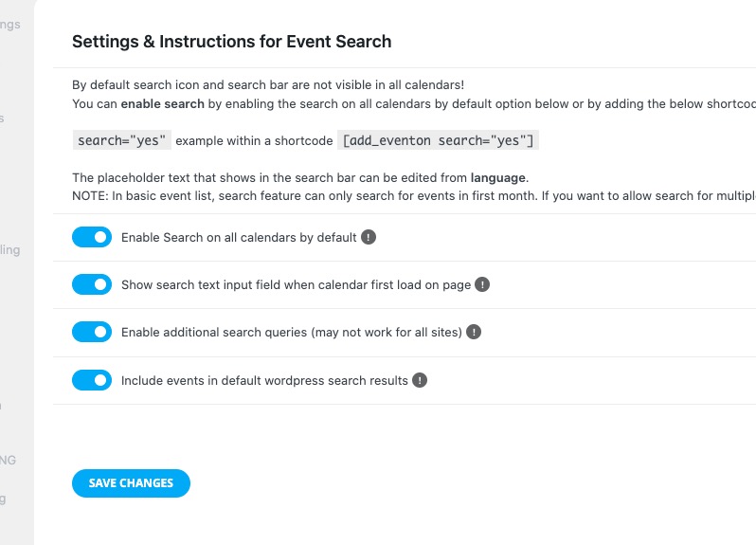Image resolution: width=756 pixels, height=545 pixels.
Task: Click the bold enable search text
Action: click(163, 103)
